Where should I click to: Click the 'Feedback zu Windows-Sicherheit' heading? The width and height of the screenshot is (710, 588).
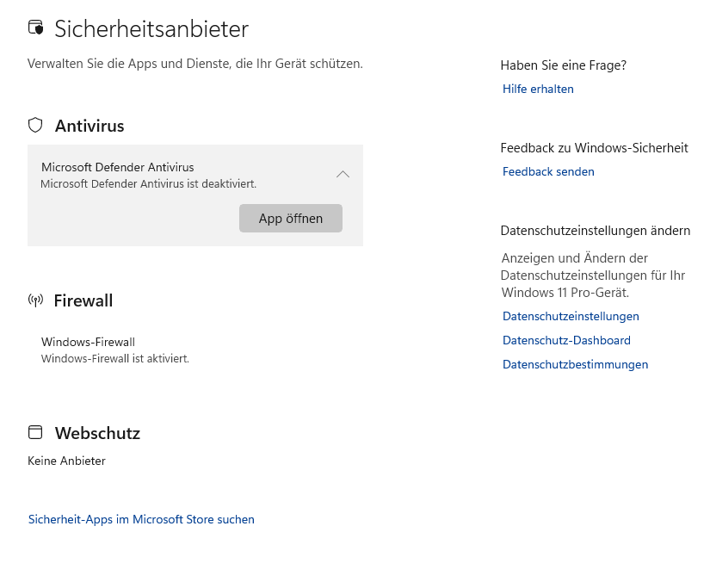[594, 148]
